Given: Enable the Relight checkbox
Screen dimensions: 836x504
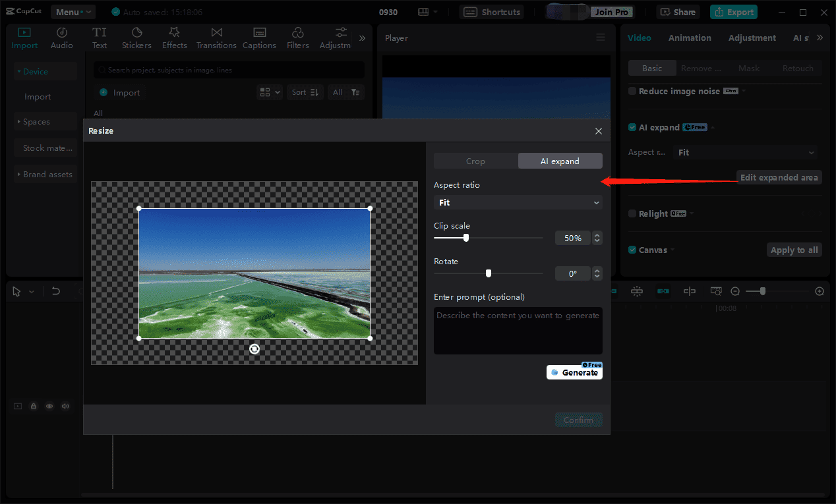Looking at the screenshot, I should [x=632, y=214].
